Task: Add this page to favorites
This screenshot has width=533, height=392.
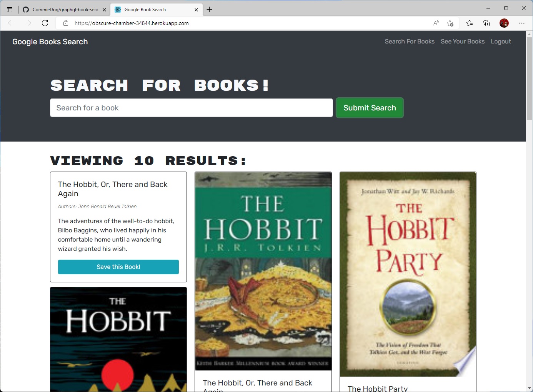Action: click(x=450, y=23)
